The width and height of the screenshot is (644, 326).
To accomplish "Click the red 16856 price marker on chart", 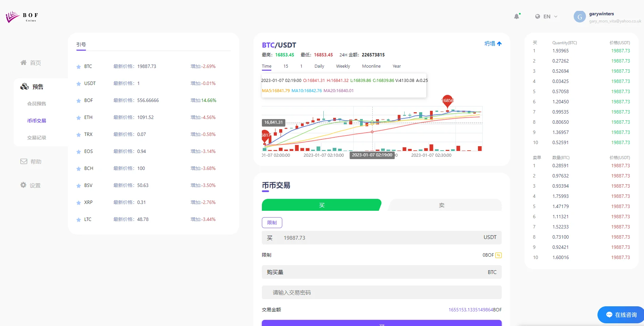I will click(447, 100).
